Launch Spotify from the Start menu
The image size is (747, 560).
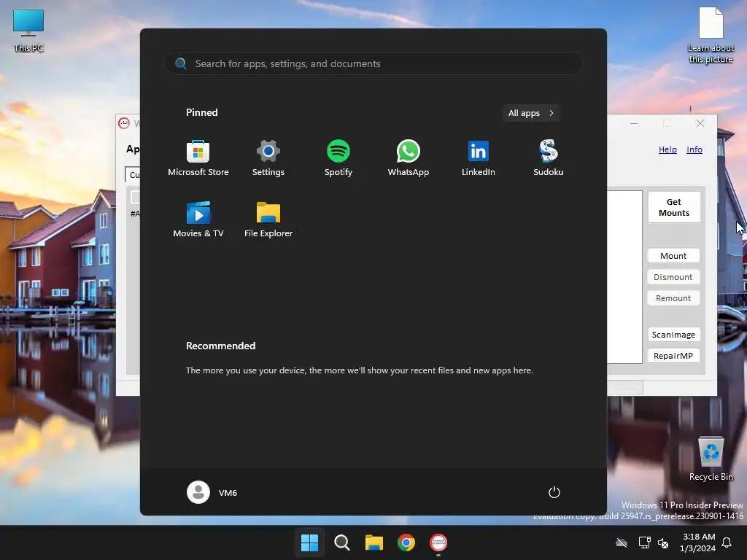pyautogui.click(x=338, y=158)
